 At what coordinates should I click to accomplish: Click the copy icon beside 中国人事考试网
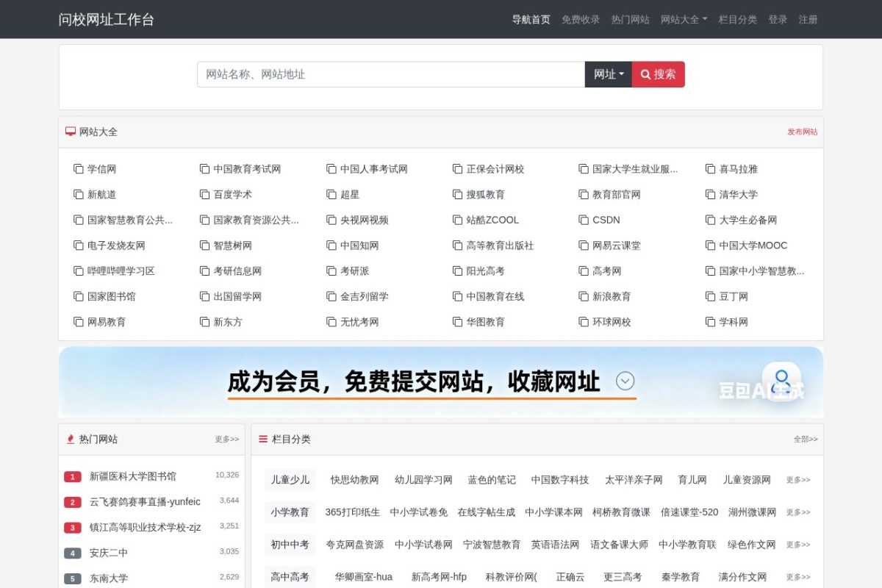331,169
